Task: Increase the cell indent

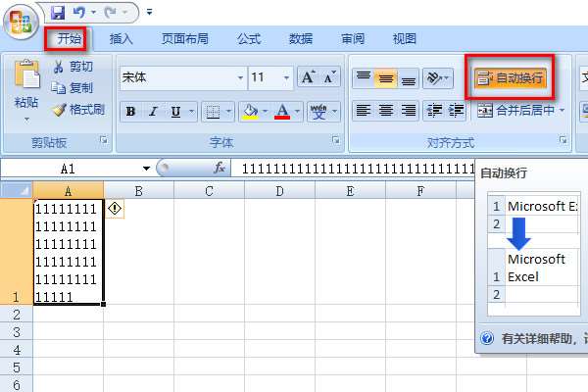Action: pyautogui.click(x=456, y=111)
